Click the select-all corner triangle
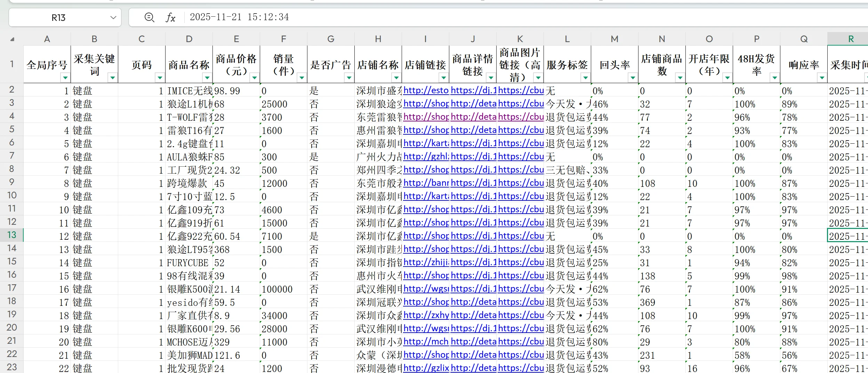Image resolution: width=868 pixels, height=373 pixels. pyautogui.click(x=12, y=39)
